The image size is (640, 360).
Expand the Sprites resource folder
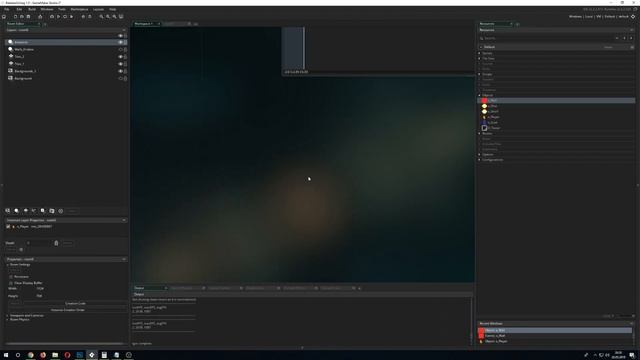click(x=480, y=53)
